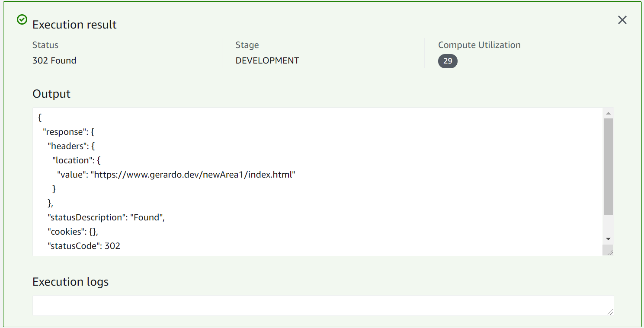644x328 pixels.
Task: Click the Output scrollbar up arrow
Action: (608, 113)
